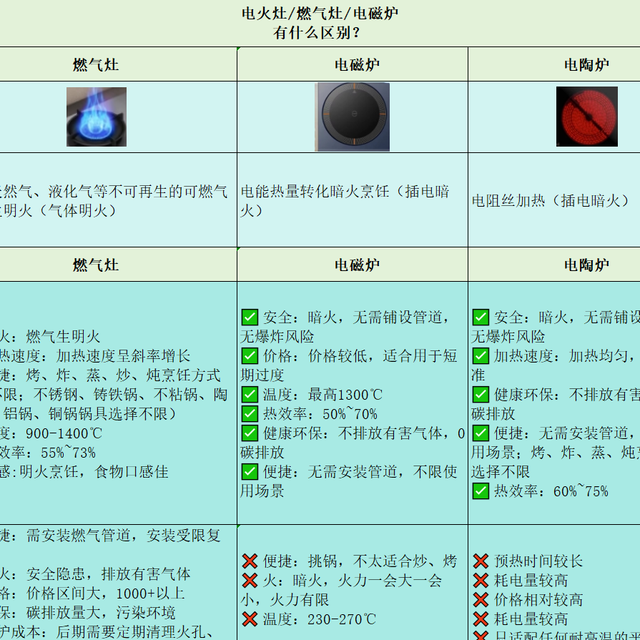Select the line 火：燃气生明火

point(50,337)
